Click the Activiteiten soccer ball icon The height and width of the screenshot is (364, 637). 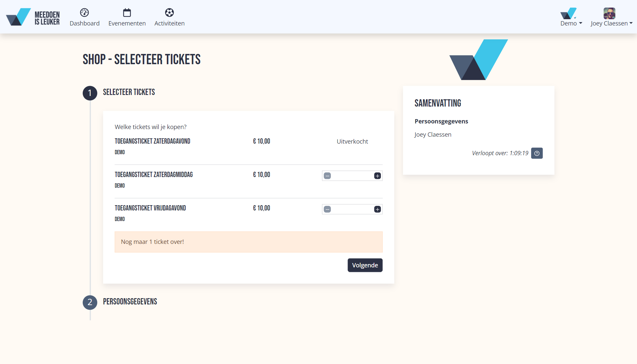pyautogui.click(x=169, y=13)
